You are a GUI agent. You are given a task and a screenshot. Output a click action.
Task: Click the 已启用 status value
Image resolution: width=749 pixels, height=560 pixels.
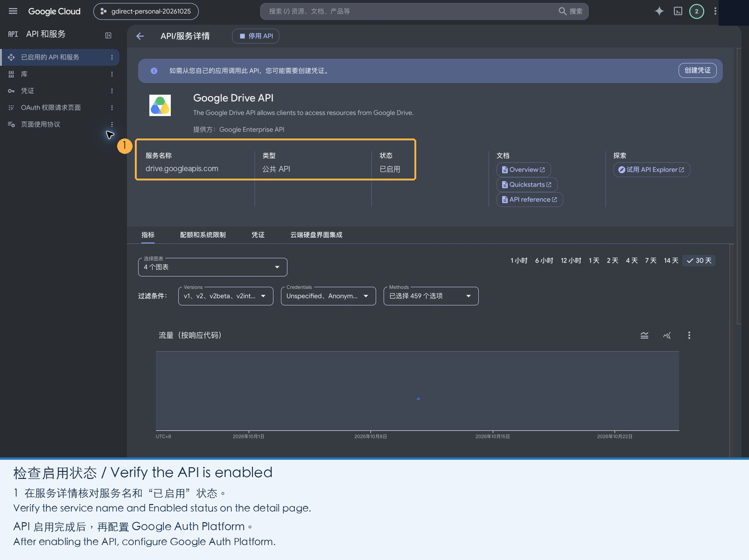390,169
